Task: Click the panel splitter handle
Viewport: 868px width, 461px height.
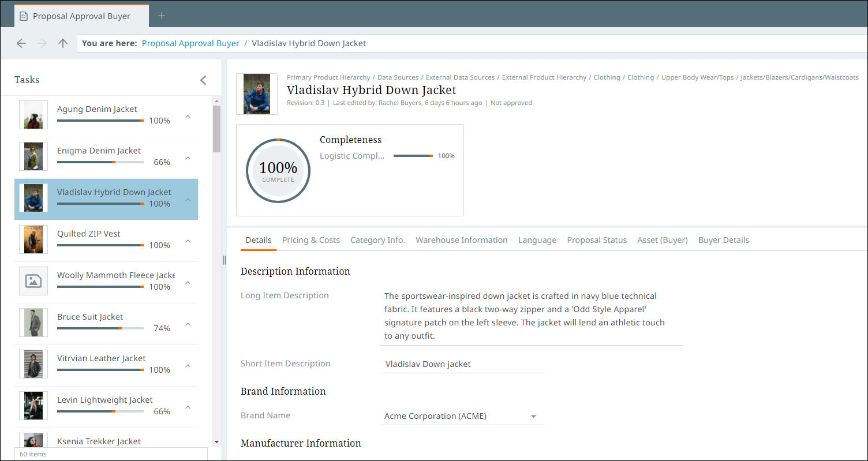Action: pyautogui.click(x=225, y=260)
